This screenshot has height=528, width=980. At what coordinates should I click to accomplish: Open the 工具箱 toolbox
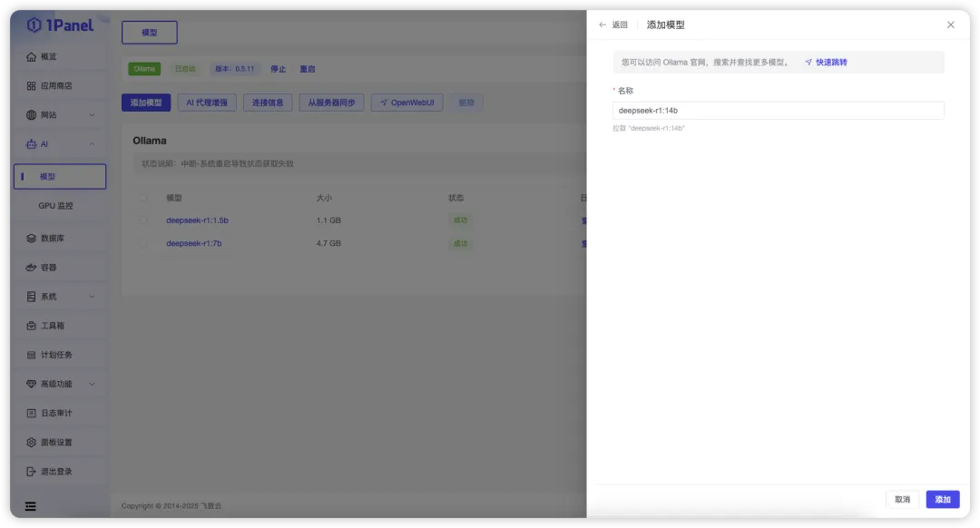(x=54, y=326)
